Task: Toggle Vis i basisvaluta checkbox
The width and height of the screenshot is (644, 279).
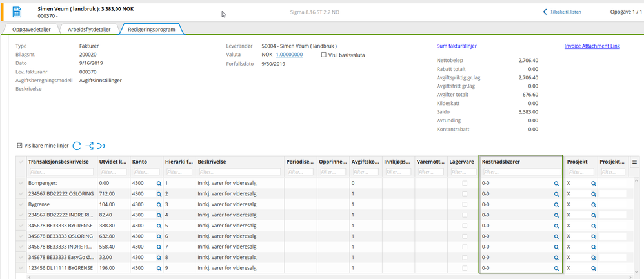Action: click(324, 55)
